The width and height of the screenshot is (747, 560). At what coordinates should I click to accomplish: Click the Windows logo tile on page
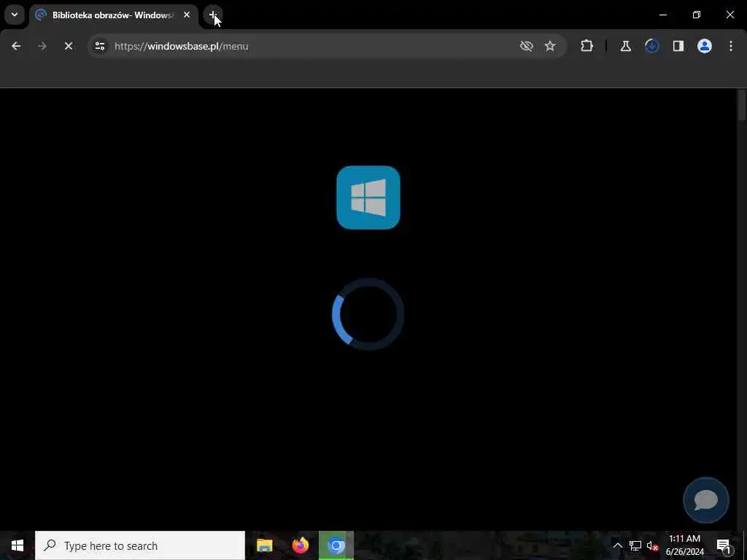368,198
